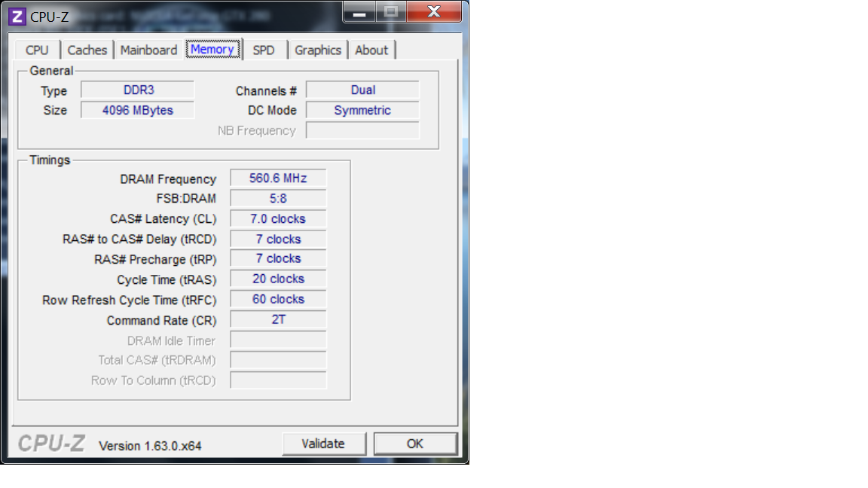The height and width of the screenshot is (488, 868).
Task: Click the Command Rate (CR) label
Action: (162, 321)
